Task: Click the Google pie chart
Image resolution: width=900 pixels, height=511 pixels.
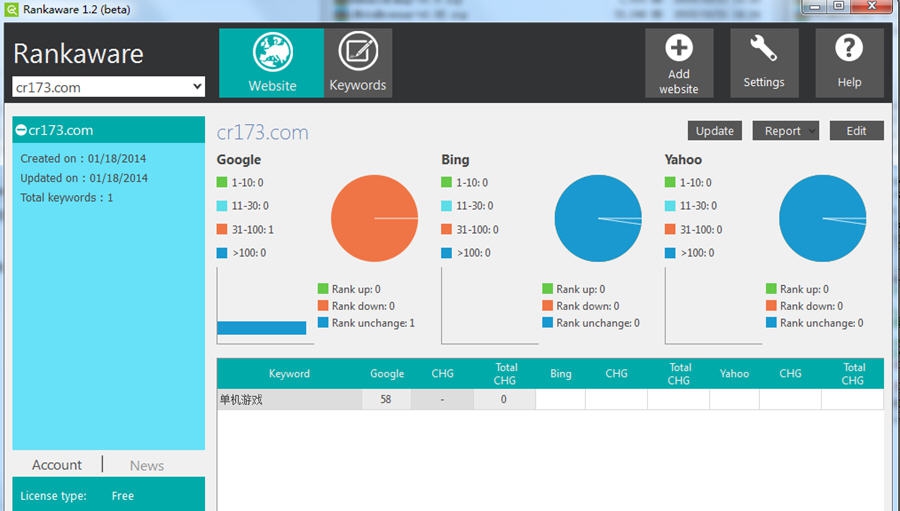Action: coord(374,218)
